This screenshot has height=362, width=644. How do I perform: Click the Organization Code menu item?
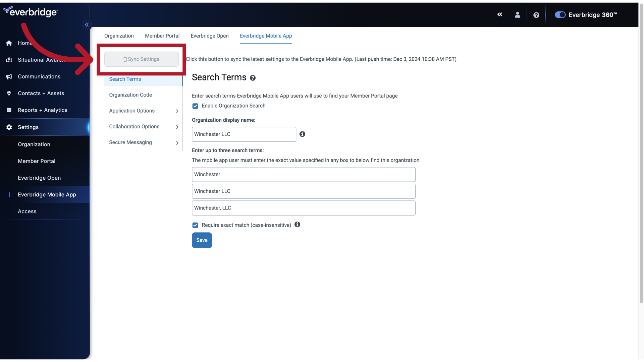tap(130, 95)
